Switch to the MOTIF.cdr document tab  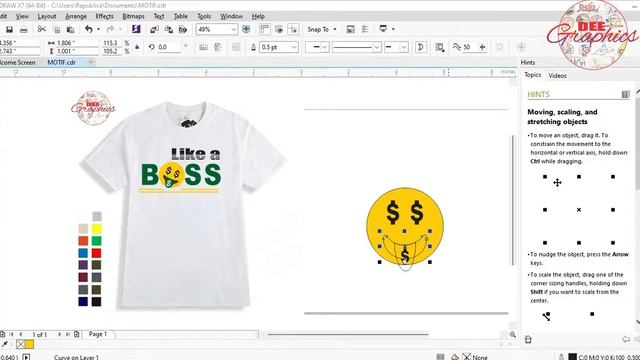point(62,62)
